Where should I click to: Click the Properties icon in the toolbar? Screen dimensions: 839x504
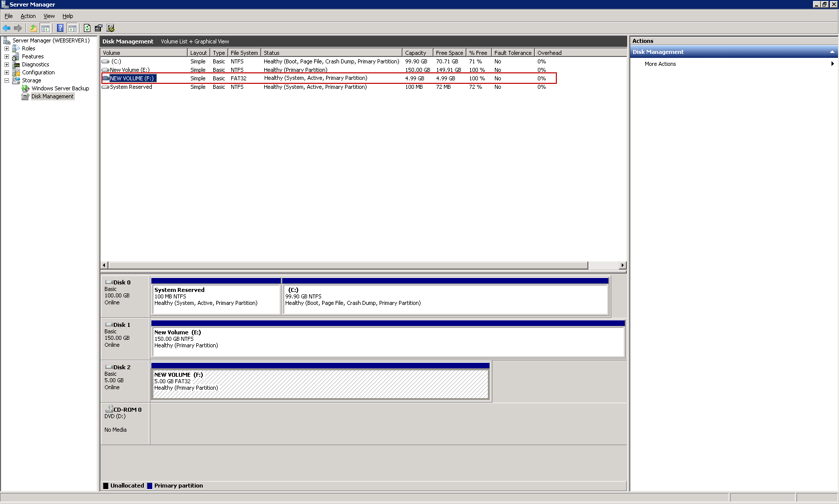[98, 28]
